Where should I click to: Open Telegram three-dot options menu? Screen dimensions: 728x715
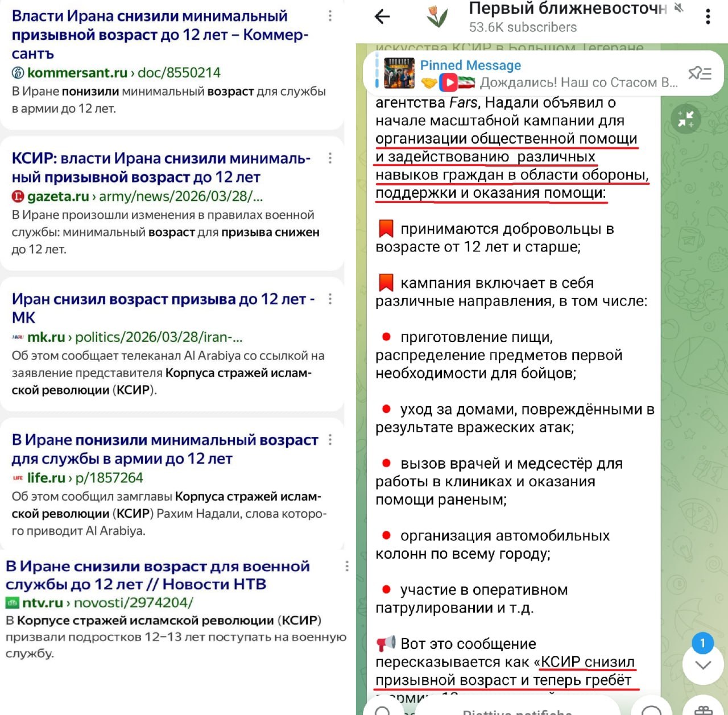[708, 16]
